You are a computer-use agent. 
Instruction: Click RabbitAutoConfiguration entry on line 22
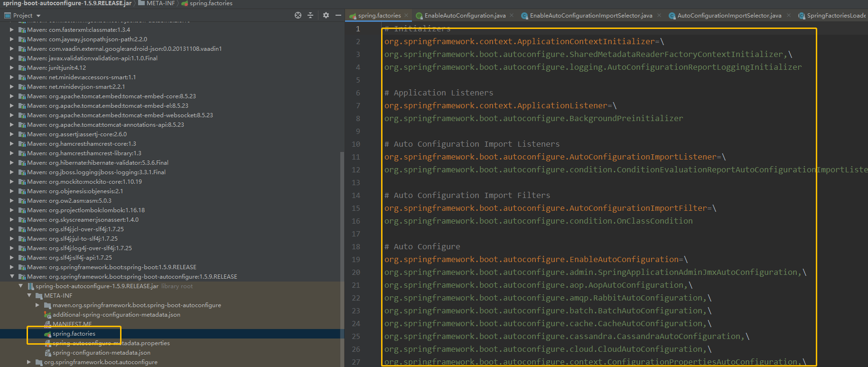[648, 298]
